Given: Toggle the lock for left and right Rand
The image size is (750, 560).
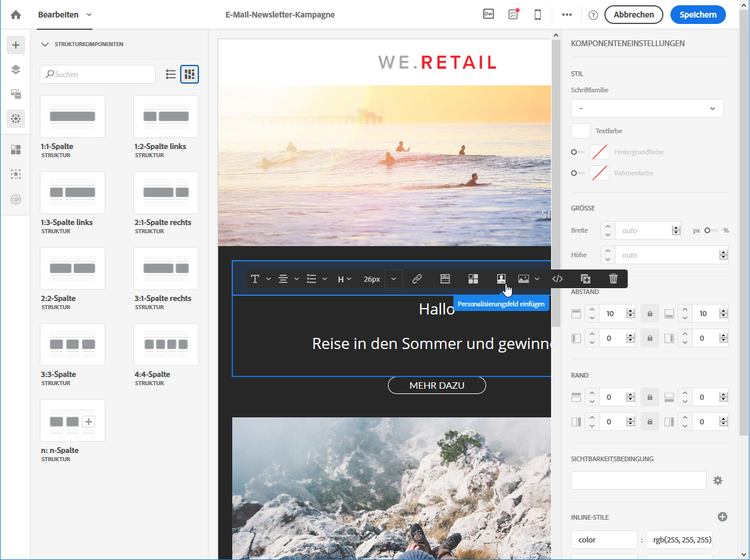Looking at the screenshot, I should tap(649, 422).
